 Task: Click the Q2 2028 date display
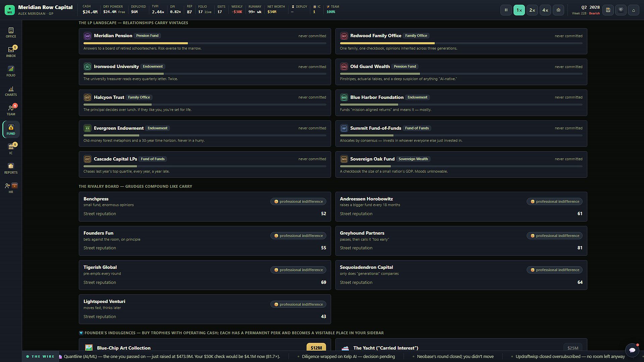590,7
